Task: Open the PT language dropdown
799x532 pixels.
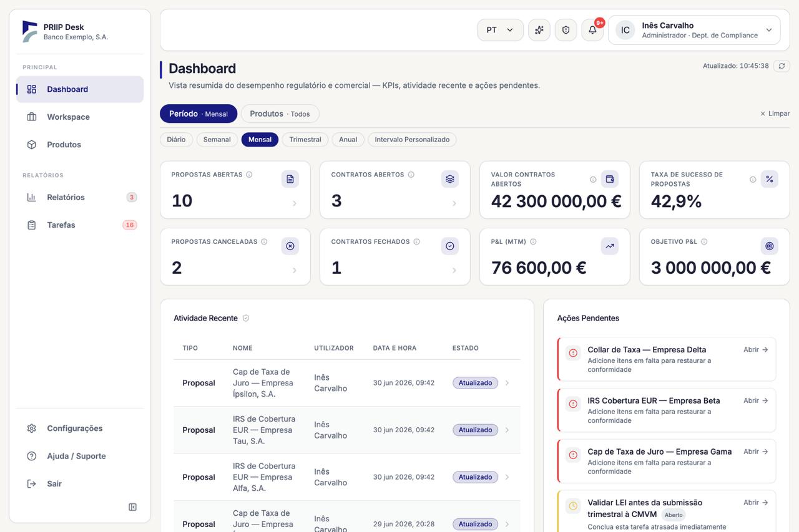Action: click(x=500, y=30)
